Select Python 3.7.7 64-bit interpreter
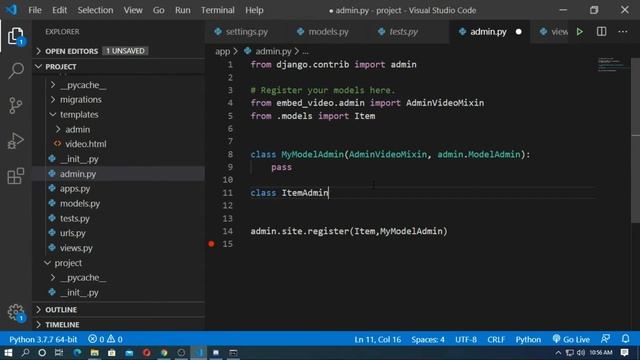640x360 pixels. click(x=43, y=339)
